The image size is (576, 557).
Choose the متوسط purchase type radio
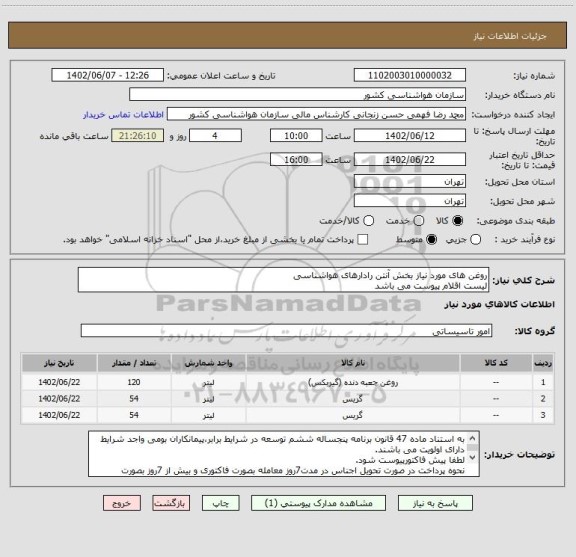tap(431, 240)
